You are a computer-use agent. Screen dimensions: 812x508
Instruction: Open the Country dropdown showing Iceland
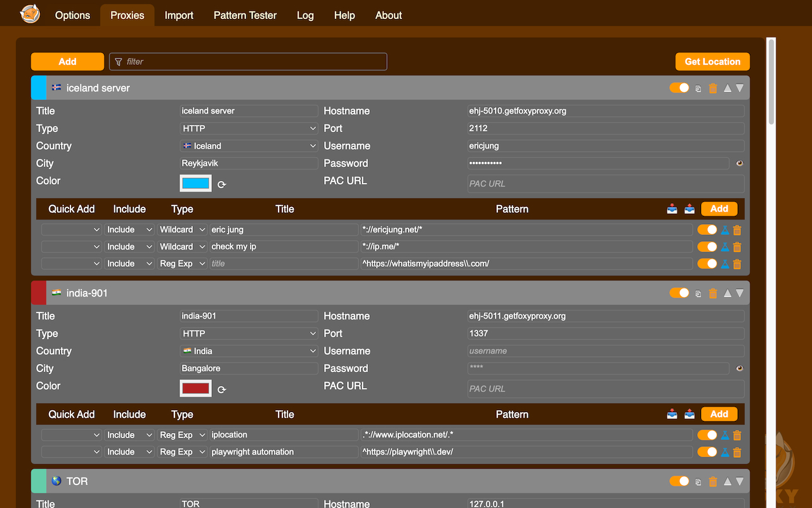(249, 145)
